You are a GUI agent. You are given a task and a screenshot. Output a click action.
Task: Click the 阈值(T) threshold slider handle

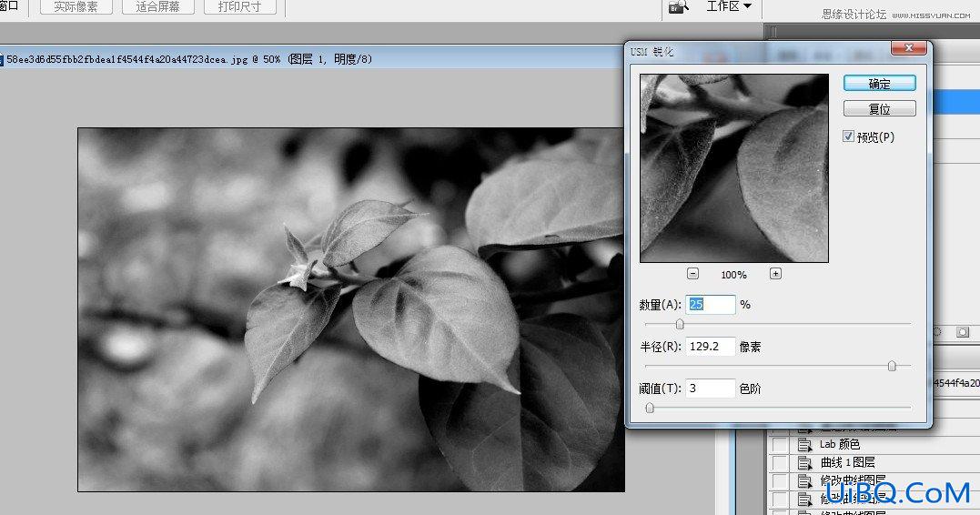(650, 409)
